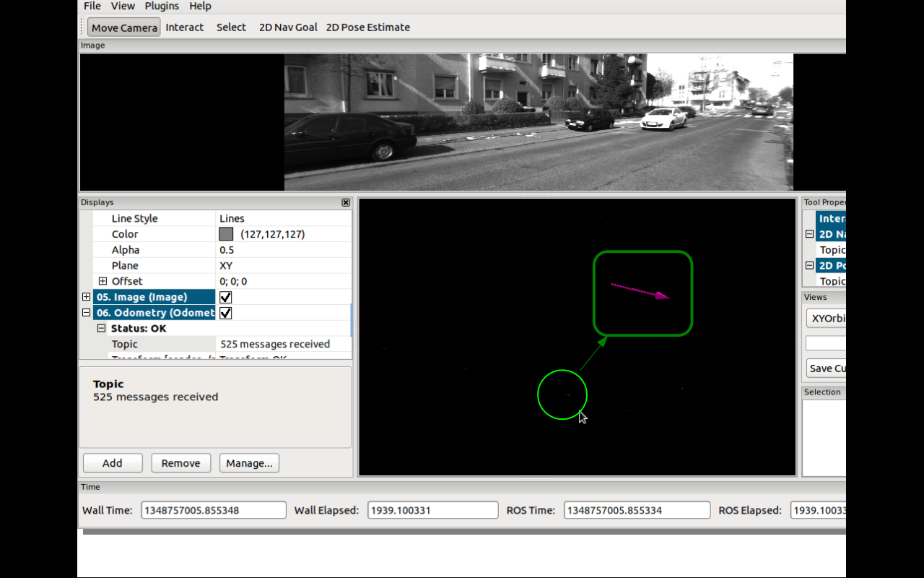Click the Wall Time field
The image size is (924, 578).
(214, 510)
